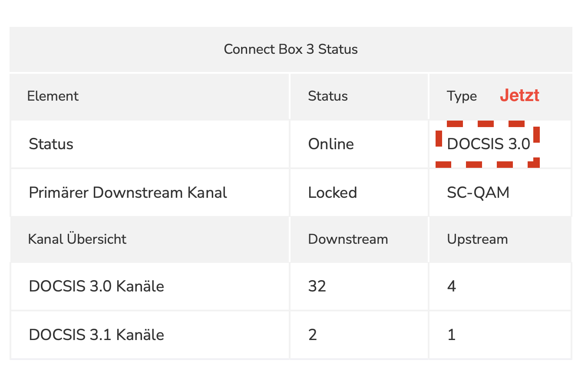This screenshot has width=588, height=373.
Task: Click the "Status" header above "Online"
Action: pyautogui.click(x=328, y=96)
